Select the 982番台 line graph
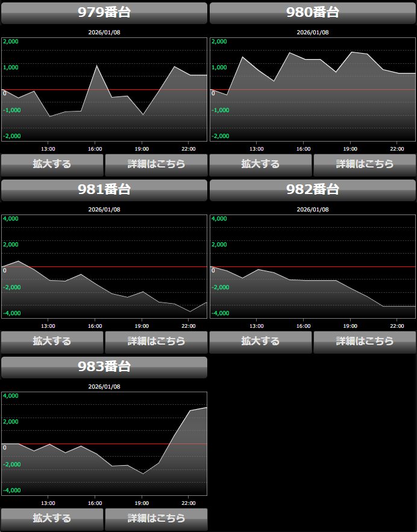This screenshot has height=532, width=417. click(x=313, y=266)
